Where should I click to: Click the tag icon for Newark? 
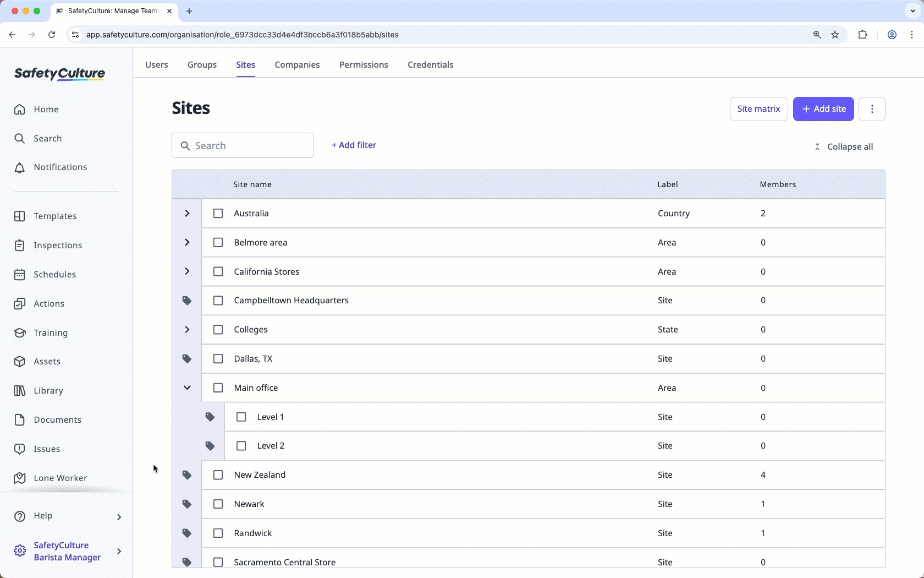[x=187, y=504]
